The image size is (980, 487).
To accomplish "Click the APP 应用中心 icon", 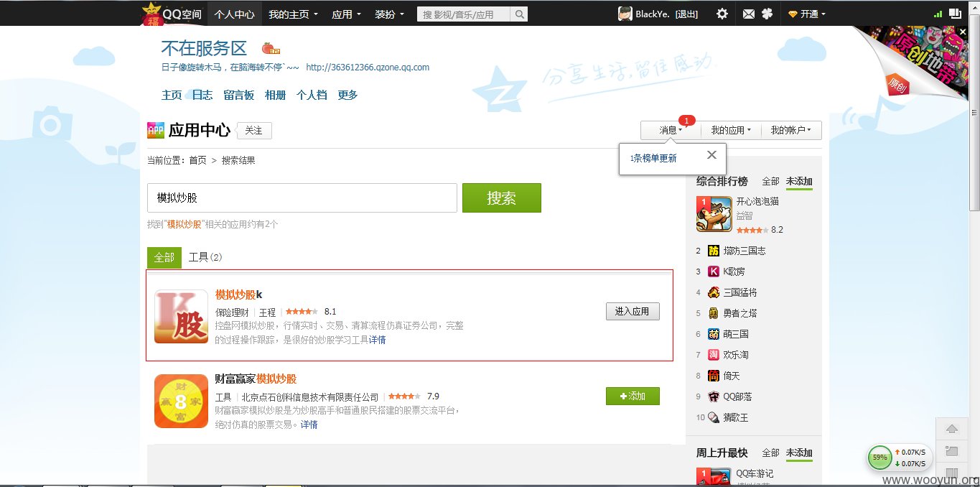I will point(155,130).
